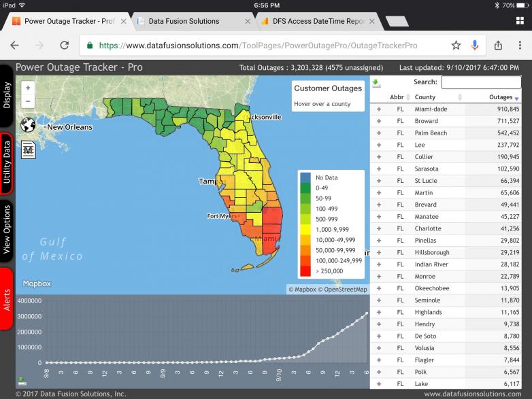Click the document M icon on map
The width and height of the screenshot is (532, 399).
point(29,150)
